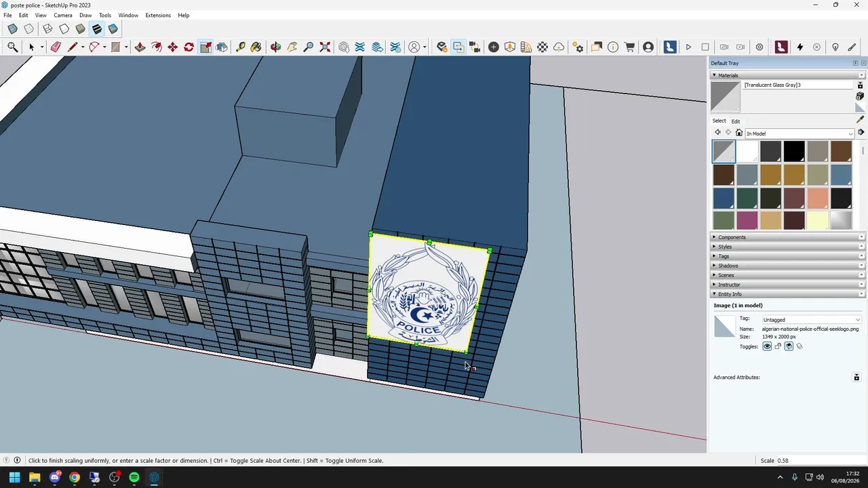Switch to Monochrome style
This screenshot has width=868, height=488.
pyautogui.click(x=113, y=29)
